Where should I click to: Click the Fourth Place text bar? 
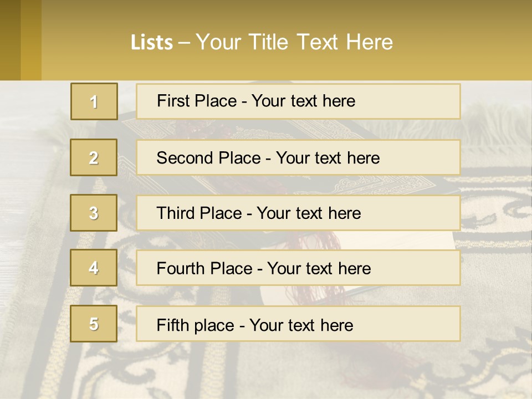298,268
